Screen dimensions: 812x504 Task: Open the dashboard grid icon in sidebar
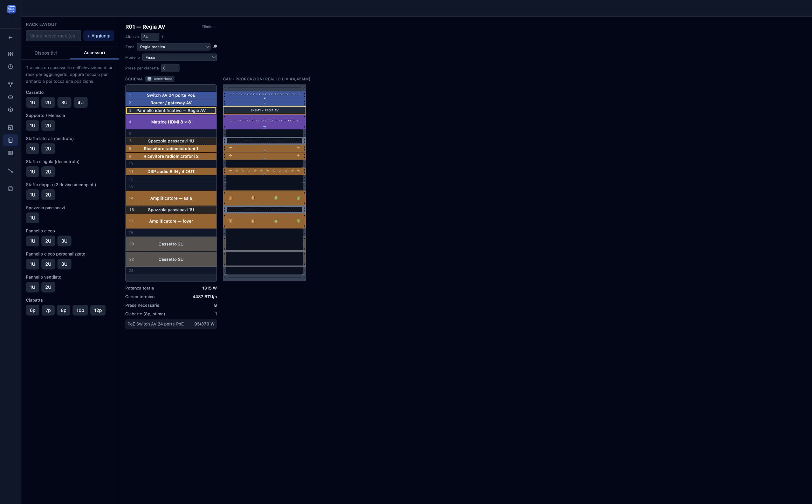[x=11, y=54]
